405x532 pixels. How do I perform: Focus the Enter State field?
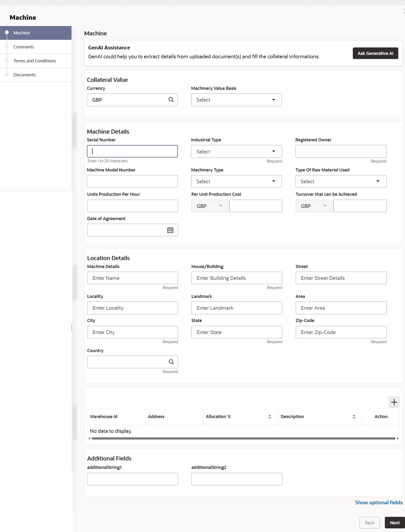click(237, 332)
